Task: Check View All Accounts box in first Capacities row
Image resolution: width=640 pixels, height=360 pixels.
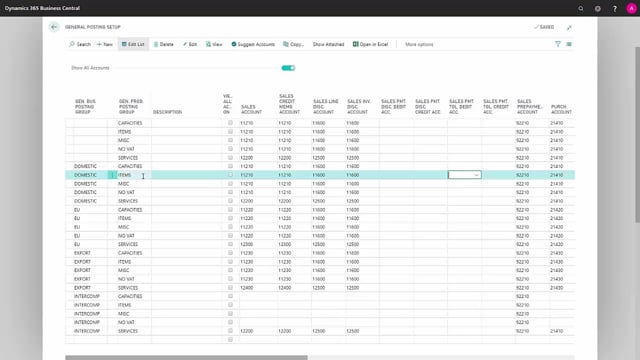Action: [230, 123]
